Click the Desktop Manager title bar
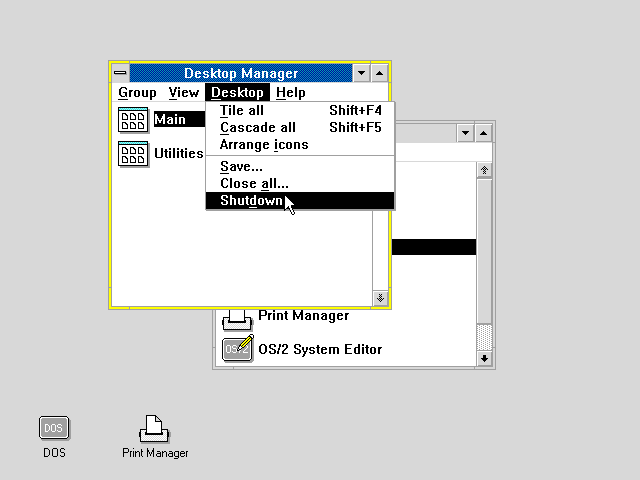Viewport: 640px width, 480px height. 241,73
